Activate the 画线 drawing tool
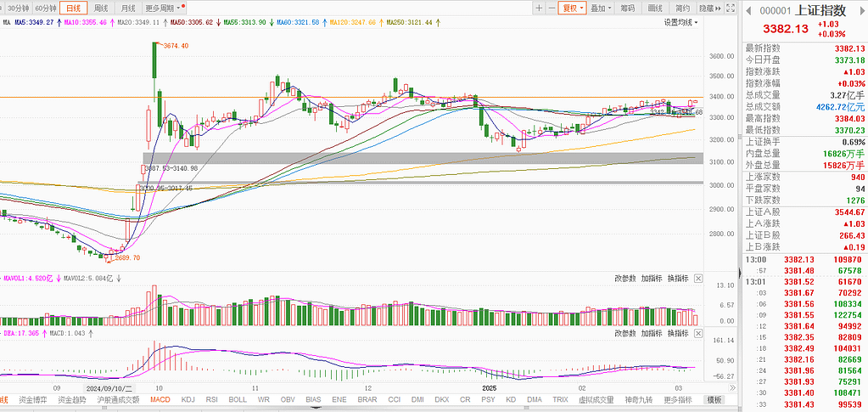868x412 pixels. 654,8
